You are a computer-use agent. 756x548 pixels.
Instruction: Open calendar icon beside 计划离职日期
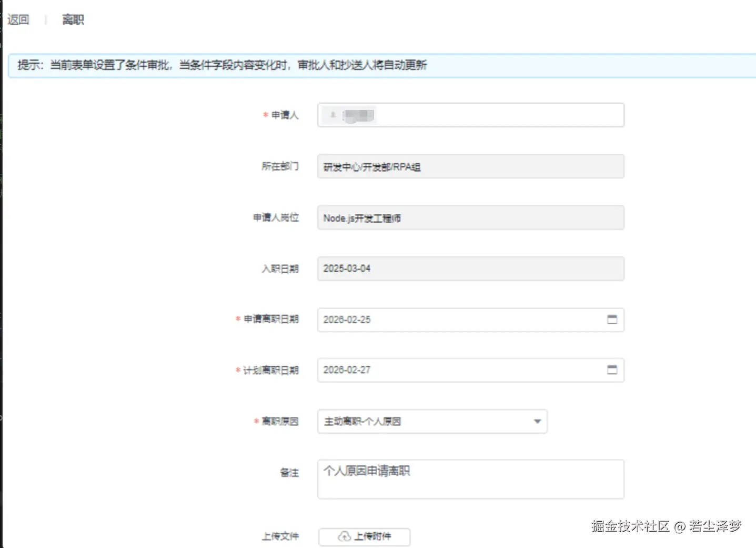[x=612, y=370]
